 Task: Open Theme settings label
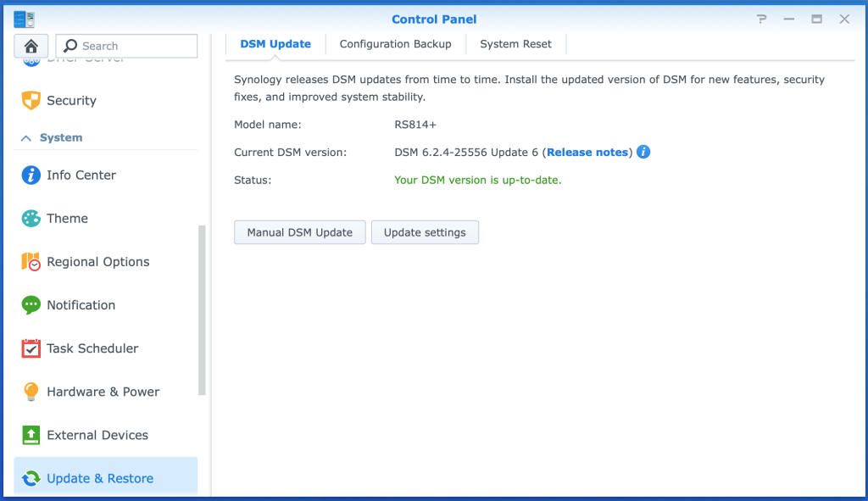pyautogui.click(x=68, y=218)
